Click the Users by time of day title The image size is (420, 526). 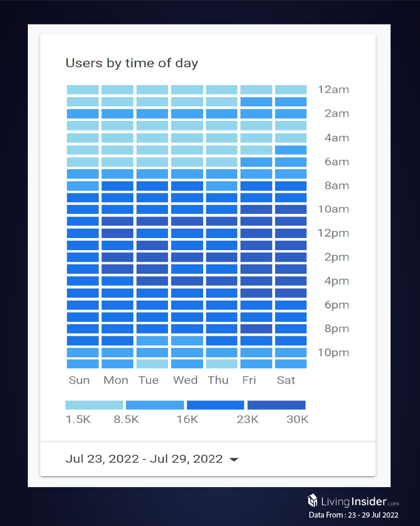pos(132,64)
